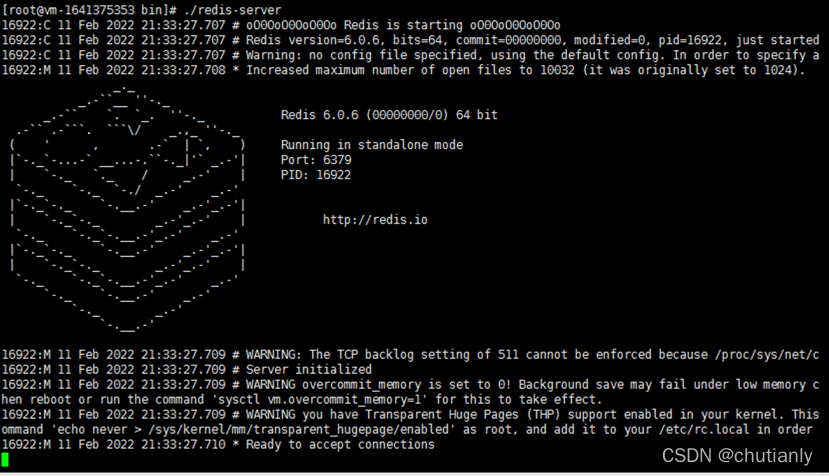Click the 'Server initialized' log line
829x476 pixels.
pos(187,369)
